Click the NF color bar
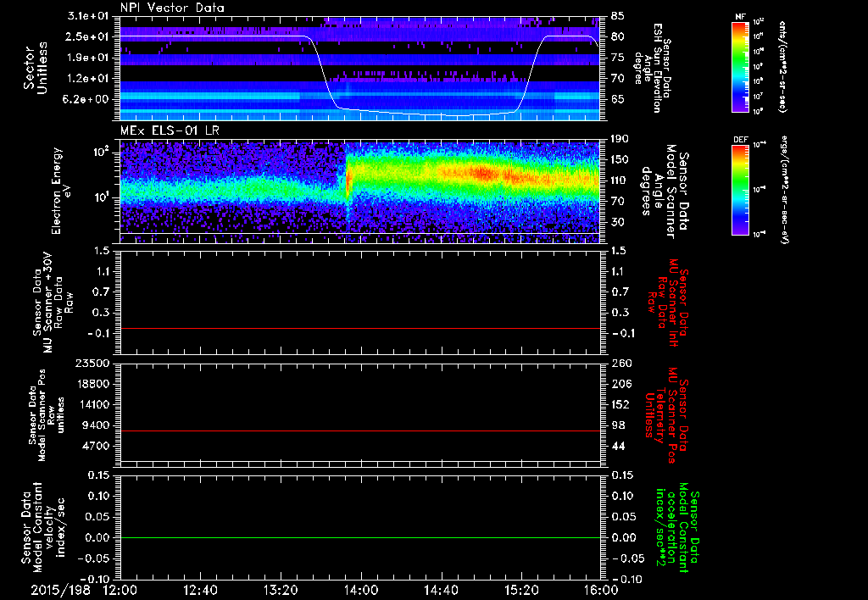 pyautogui.click(x=741, y=66)
